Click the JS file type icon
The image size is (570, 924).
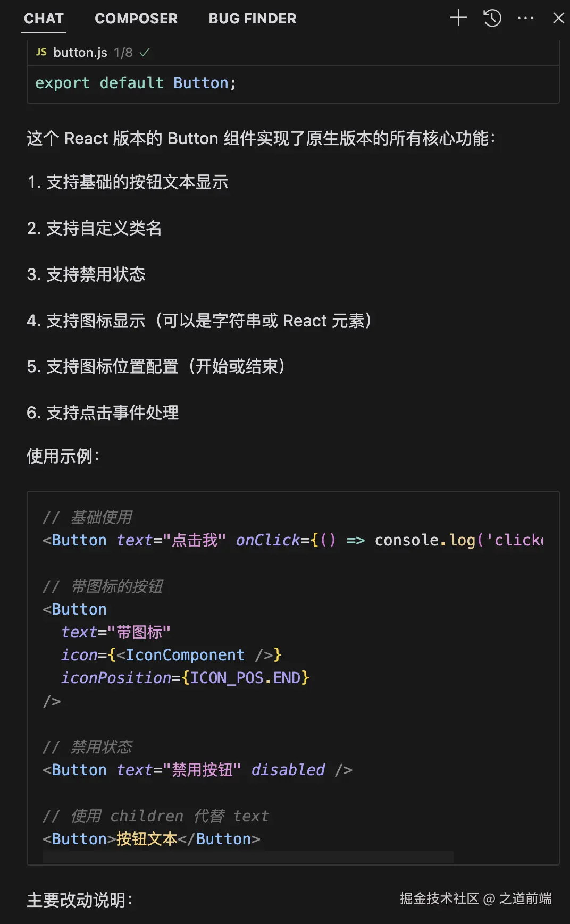(41, 52)
